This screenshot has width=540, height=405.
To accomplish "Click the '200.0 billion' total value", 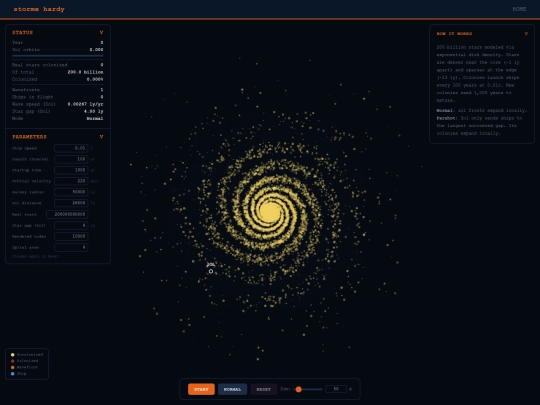I will [x=85, y=72].
